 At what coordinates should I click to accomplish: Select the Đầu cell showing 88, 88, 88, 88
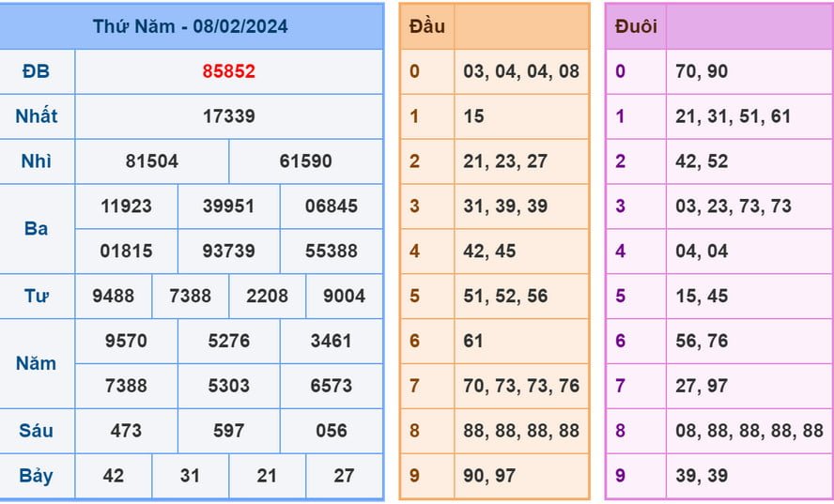tap(521, 431)
